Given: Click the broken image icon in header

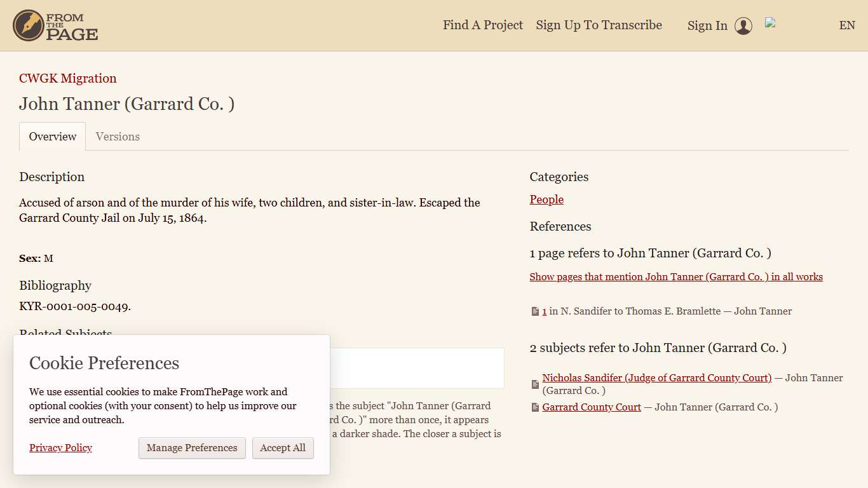Looking at the screenshot, I should click(x=770, y=23).
